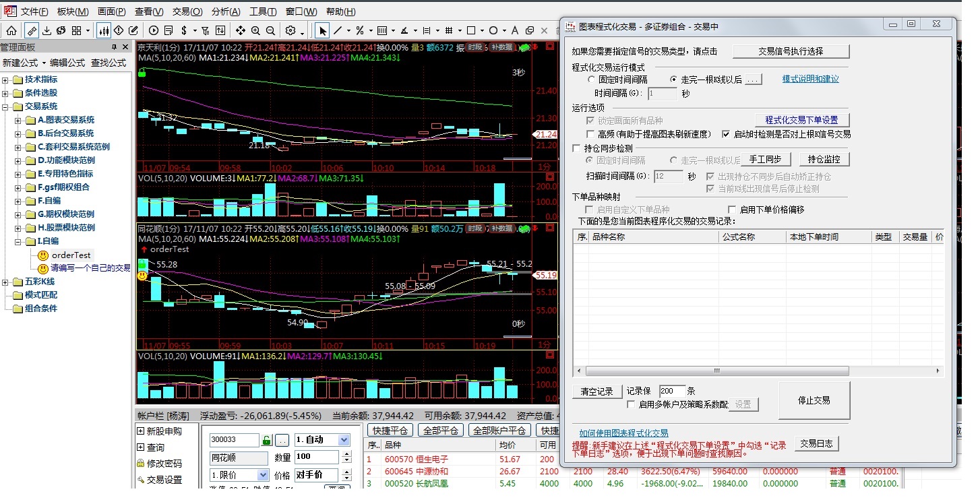
Task: Click the zoom in magnifier icon
Action: (x=255, y=30)
